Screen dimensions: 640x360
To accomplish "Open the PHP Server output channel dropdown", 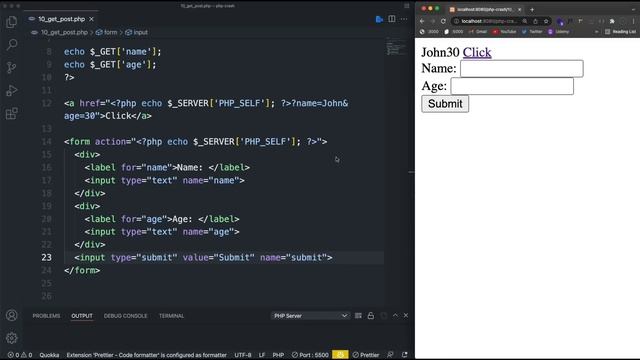I will click(310, 316).
